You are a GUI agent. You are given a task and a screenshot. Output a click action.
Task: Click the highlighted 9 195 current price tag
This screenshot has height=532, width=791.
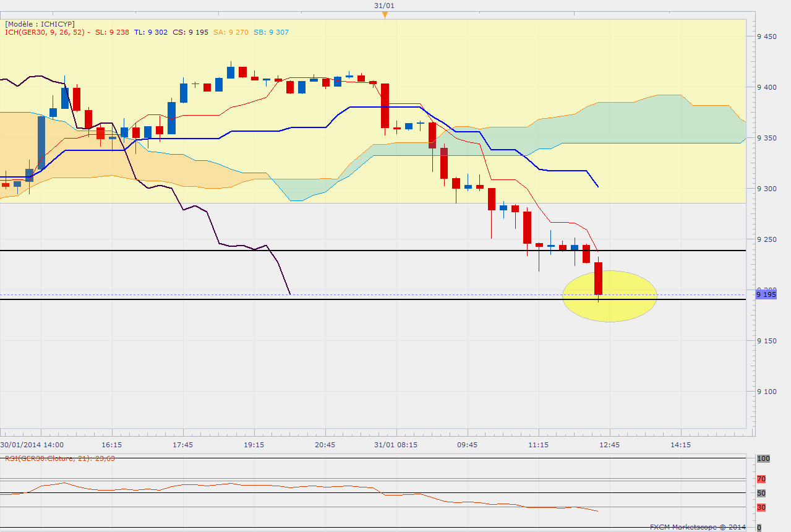[766, 295]
